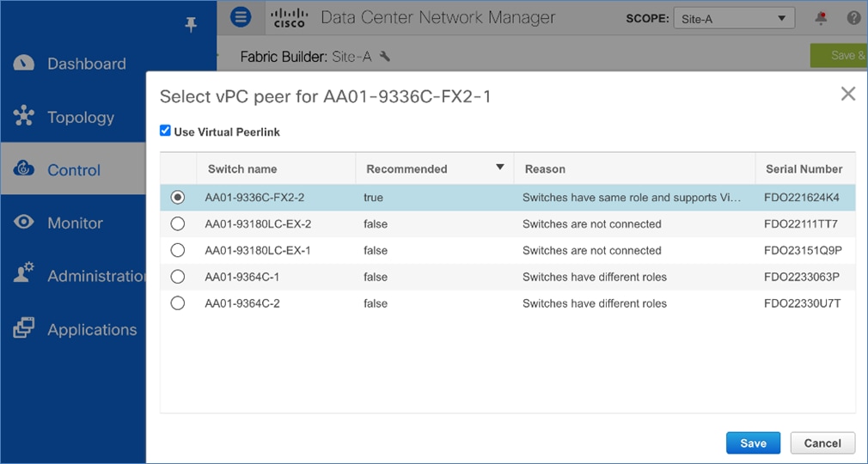The height and width of the screenshot is (464, 868).
Task: Click the Control cloud icon
Action: (24, 168)
